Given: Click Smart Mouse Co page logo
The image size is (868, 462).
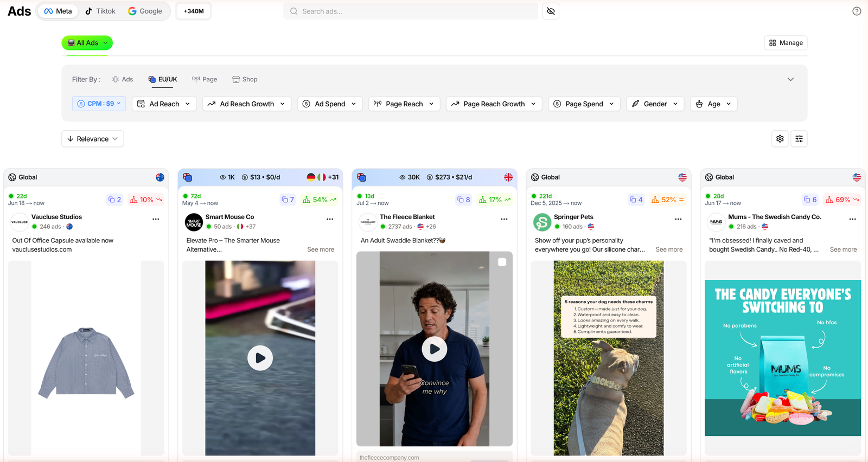Looking at the screenshot, I should coord(194,222).
